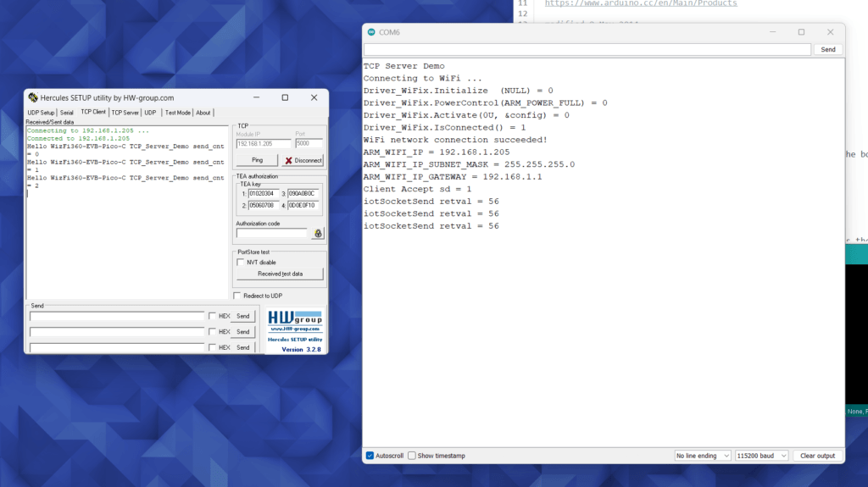Click 'ARM_WIFI_IP = 192.168.1.205' line
Viewport: 868px width, 487px height.
point(437,152)
